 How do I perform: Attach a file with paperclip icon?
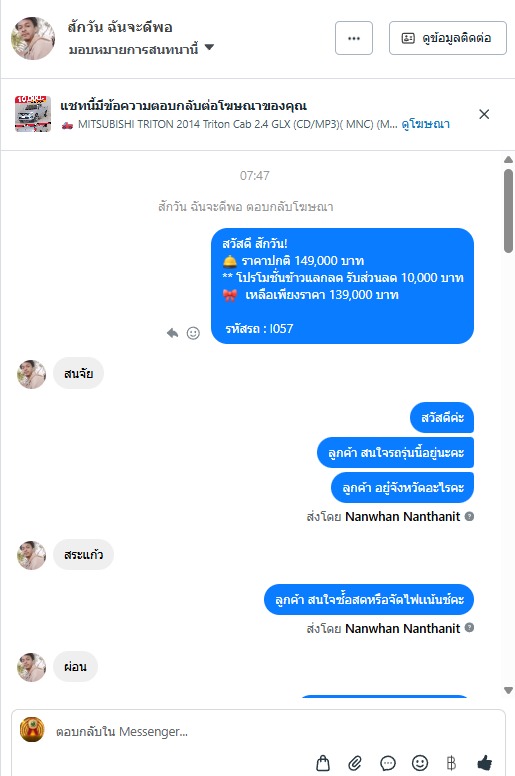point(355,763)
